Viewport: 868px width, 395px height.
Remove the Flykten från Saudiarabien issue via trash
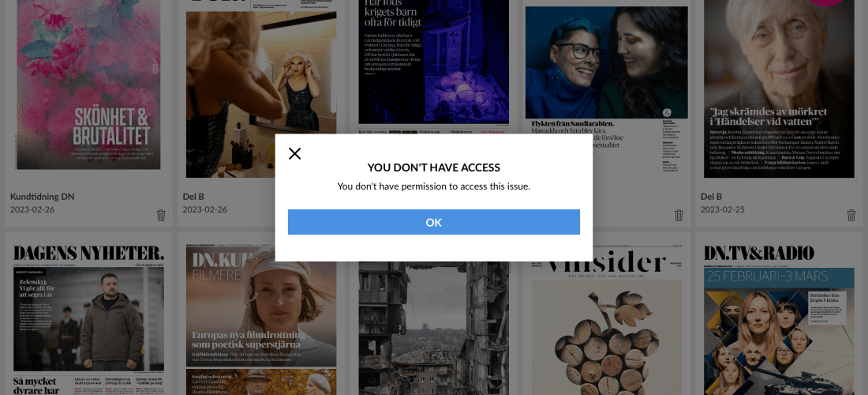679,215
